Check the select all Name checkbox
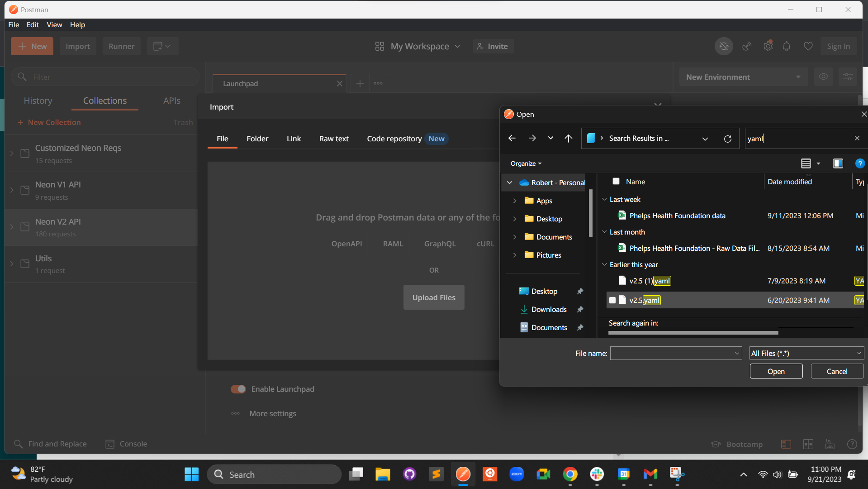The image size is (868, 489). (x=616, y=182)
